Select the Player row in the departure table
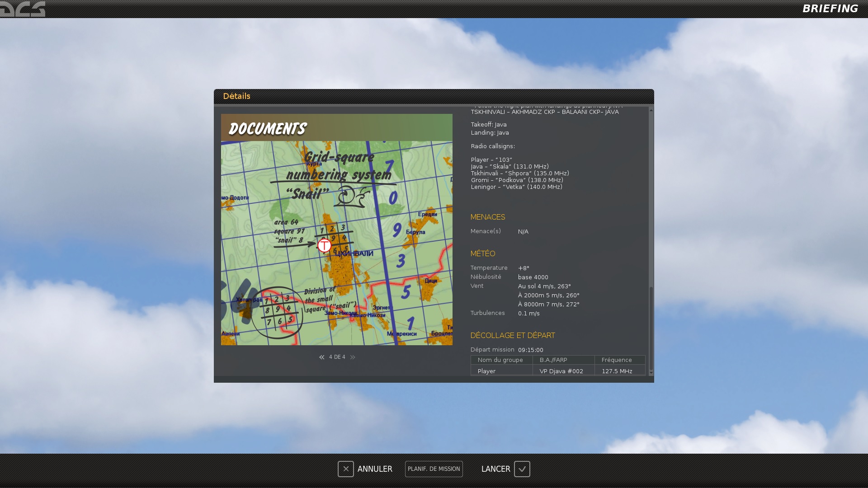Image resolution: width=868 pixels, height=488 pixels. pos(558,371)
